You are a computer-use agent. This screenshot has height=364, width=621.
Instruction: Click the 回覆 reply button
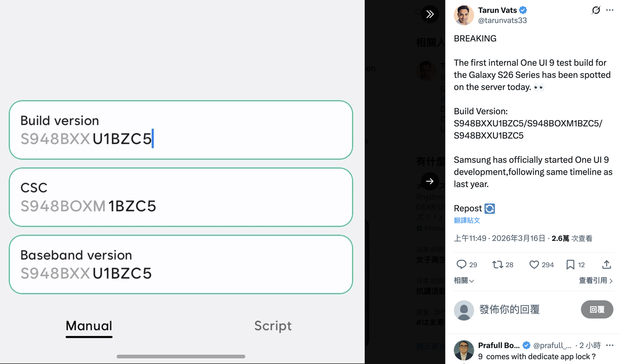[597, 310]
